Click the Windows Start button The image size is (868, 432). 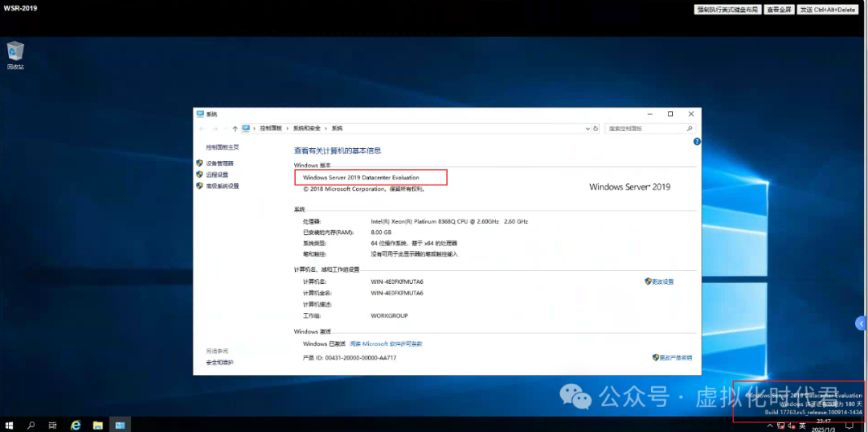tap(10, 425)
